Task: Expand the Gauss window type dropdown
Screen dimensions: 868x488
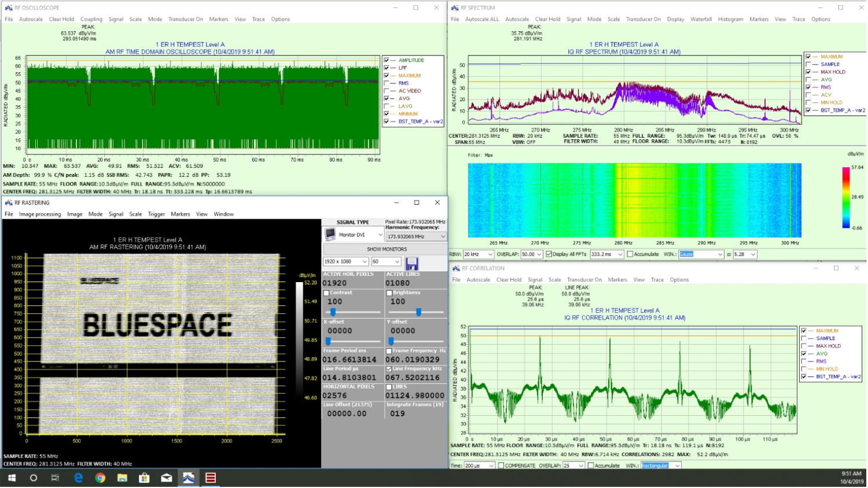Action: tap(720, 254)
